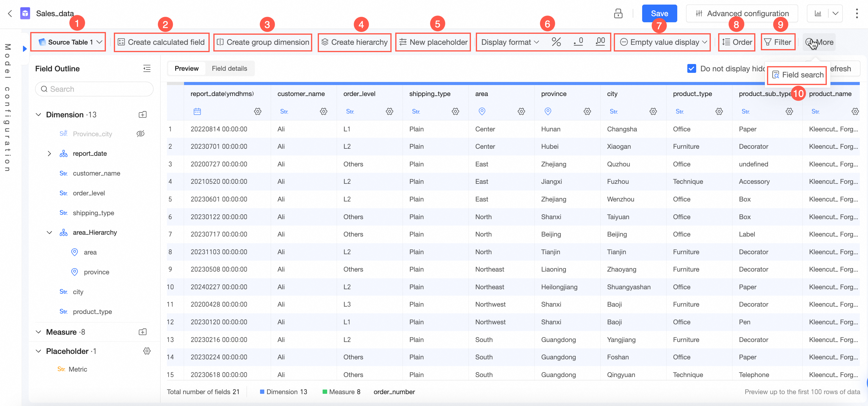Click the percent display format icon
Screen dimensions: 868x406
556,42
